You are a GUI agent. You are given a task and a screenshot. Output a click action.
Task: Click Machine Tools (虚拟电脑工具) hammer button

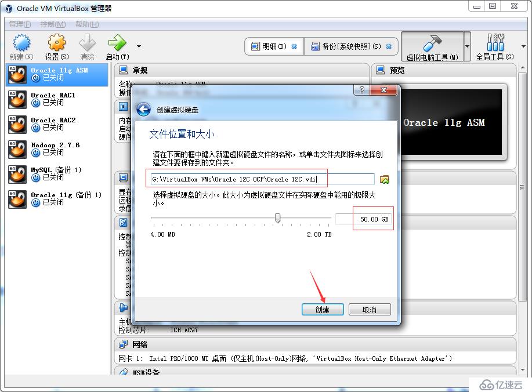pos(432,47)
